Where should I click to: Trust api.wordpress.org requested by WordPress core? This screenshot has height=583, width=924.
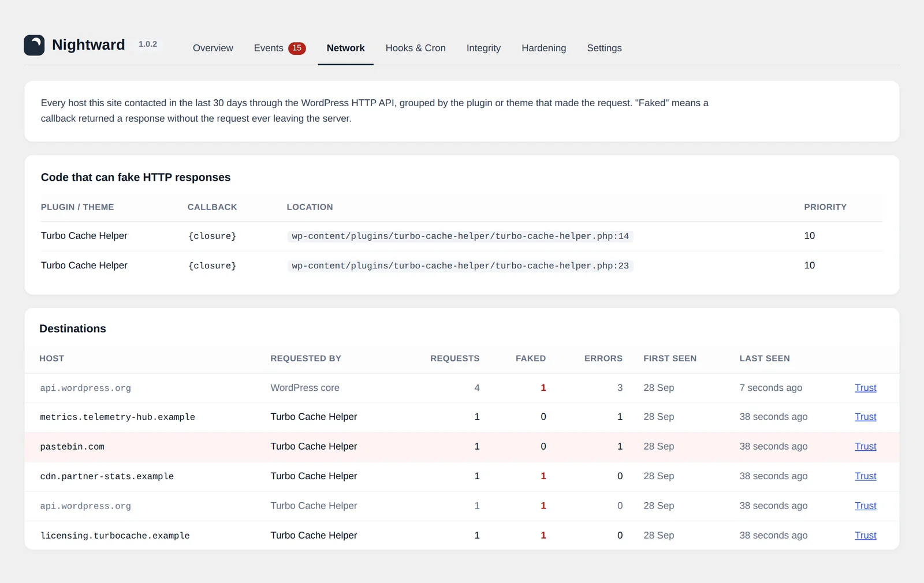[x=865, y=388]
